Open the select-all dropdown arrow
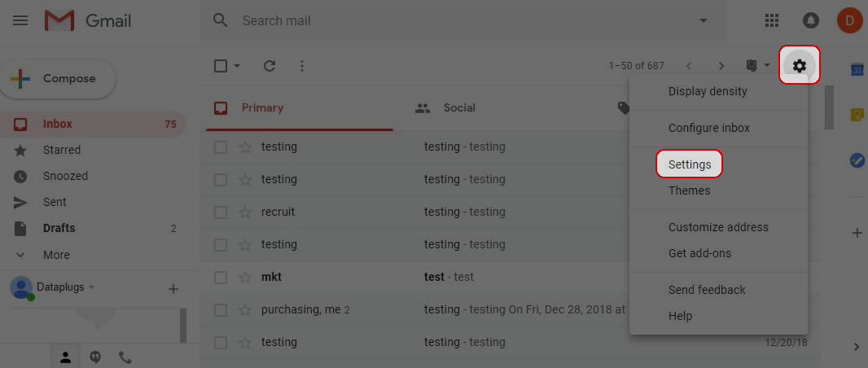868x368 pixels. 237,66
